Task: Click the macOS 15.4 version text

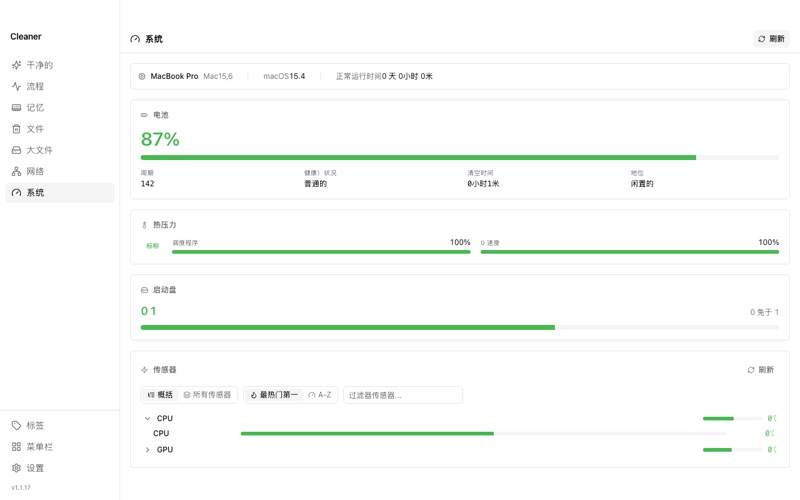Action: [x=284, y=76]
